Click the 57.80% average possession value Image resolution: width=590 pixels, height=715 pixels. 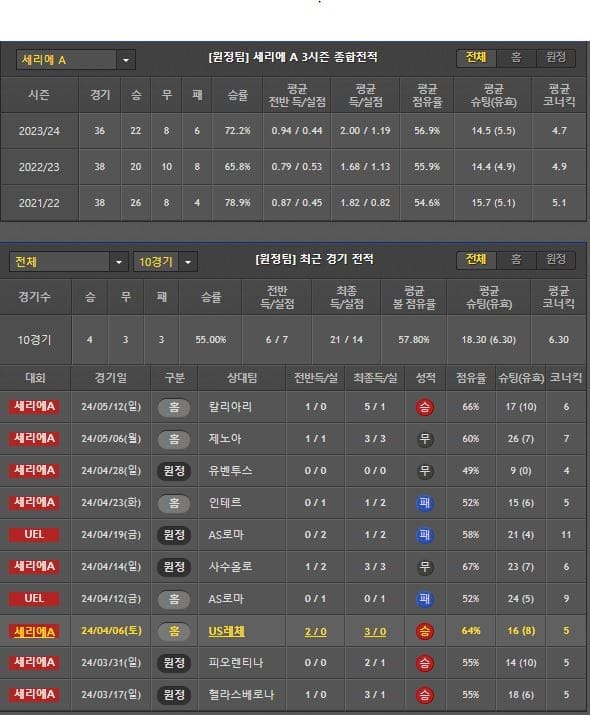coord(414,340)
